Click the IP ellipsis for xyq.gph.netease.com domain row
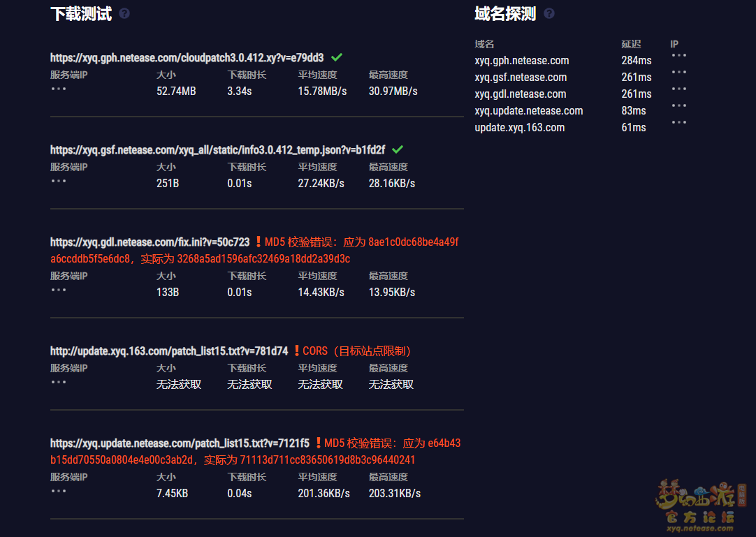756x537 pixels. pos(679,55)
